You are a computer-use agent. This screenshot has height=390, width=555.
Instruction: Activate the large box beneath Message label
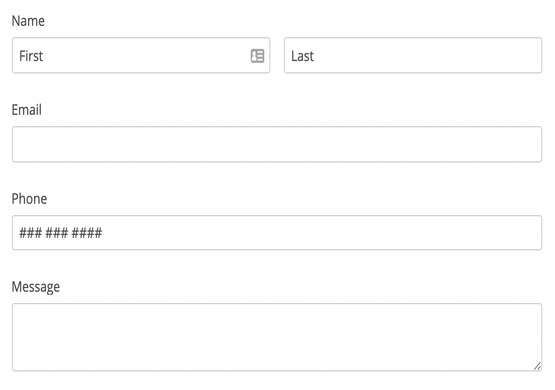(277, 337)
